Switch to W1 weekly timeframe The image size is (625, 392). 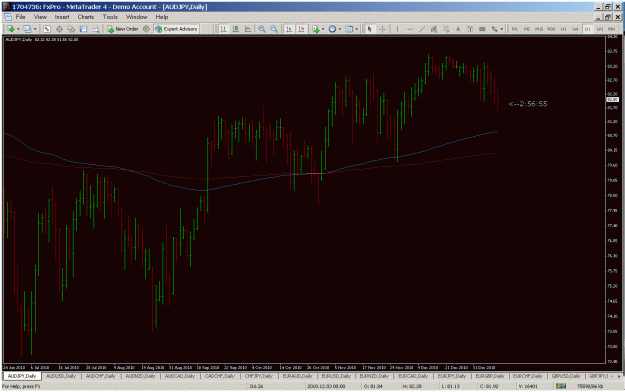[599, 29]
